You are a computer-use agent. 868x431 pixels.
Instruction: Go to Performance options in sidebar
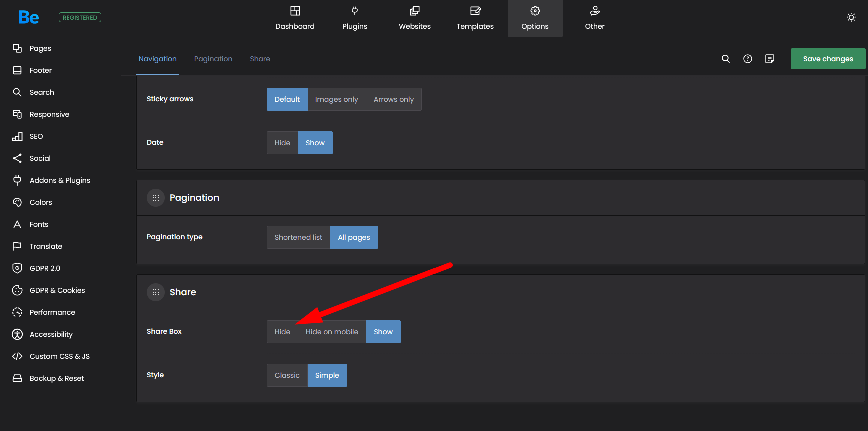(x=52, y=312)
